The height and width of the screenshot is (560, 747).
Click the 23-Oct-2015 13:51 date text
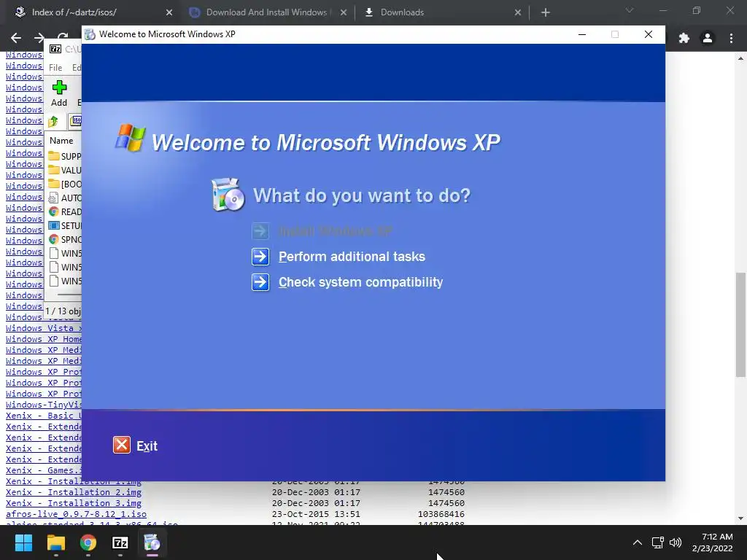click(316, 514)
